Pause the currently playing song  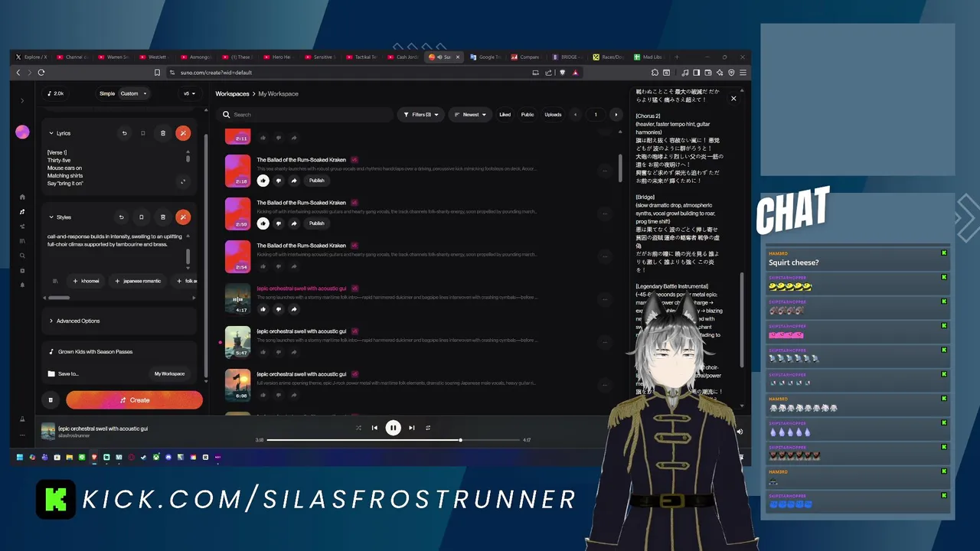[393, 428]
